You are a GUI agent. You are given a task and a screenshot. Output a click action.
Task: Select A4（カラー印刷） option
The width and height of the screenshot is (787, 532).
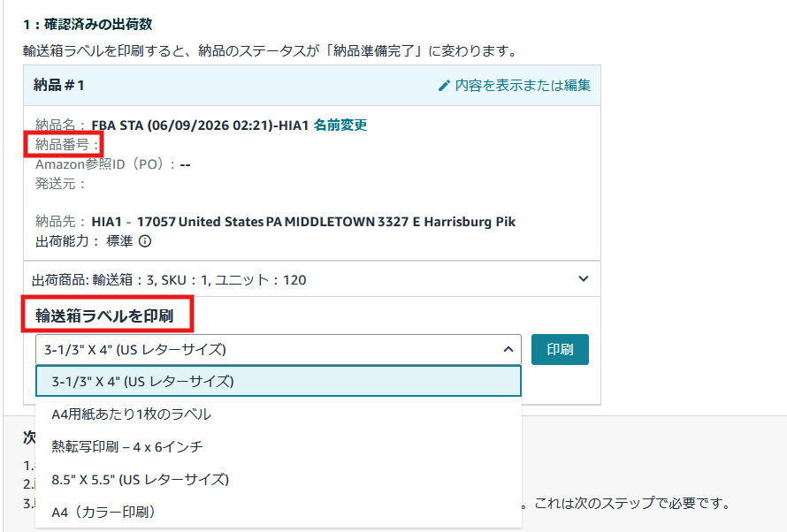pos(278,512)
